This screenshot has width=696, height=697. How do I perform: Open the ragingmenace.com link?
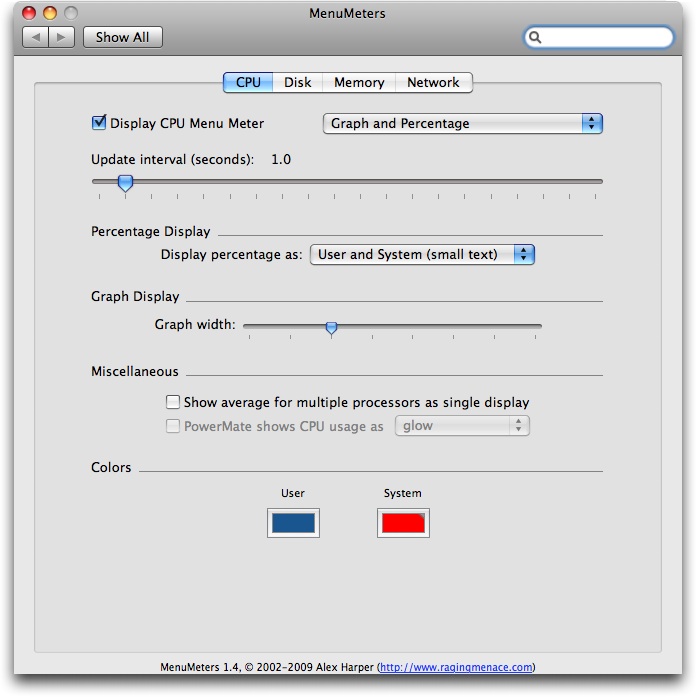[x=456, y=667]
